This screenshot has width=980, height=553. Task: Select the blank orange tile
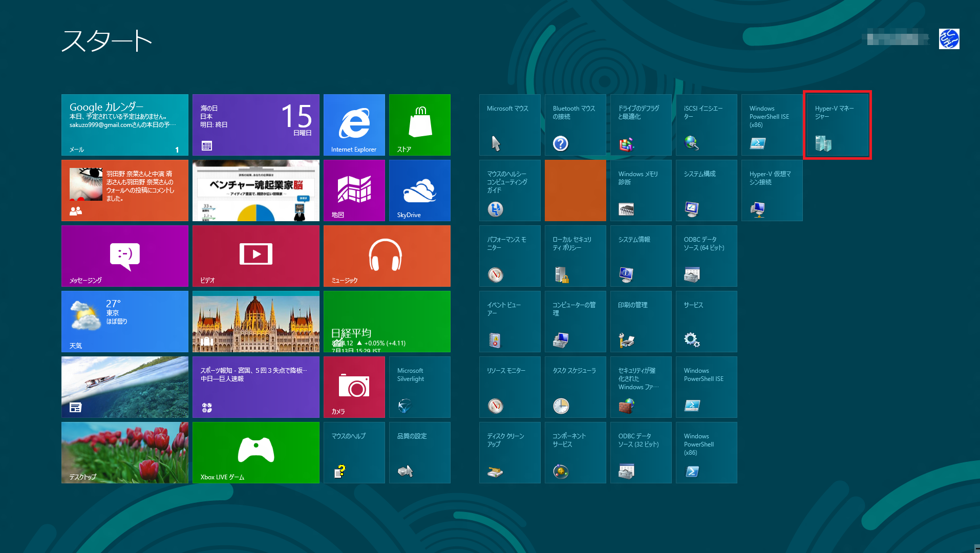point(575,190)
